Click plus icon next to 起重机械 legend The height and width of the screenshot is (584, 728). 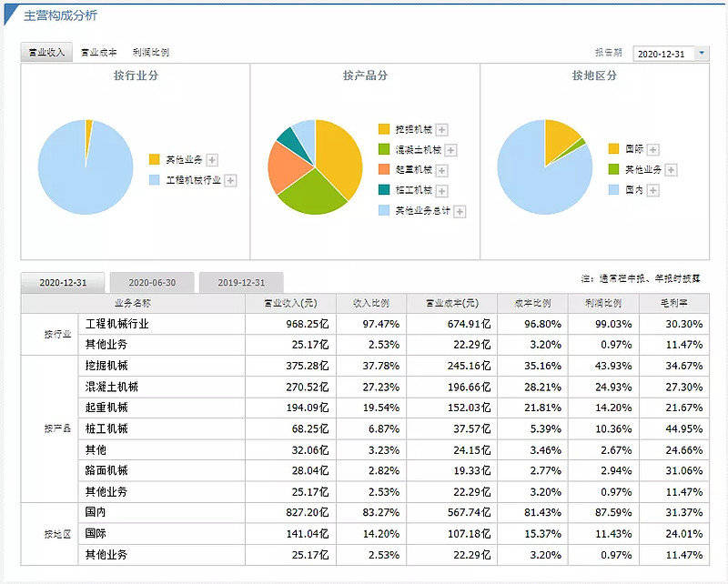pyautogui.click(x=442, y=170)
